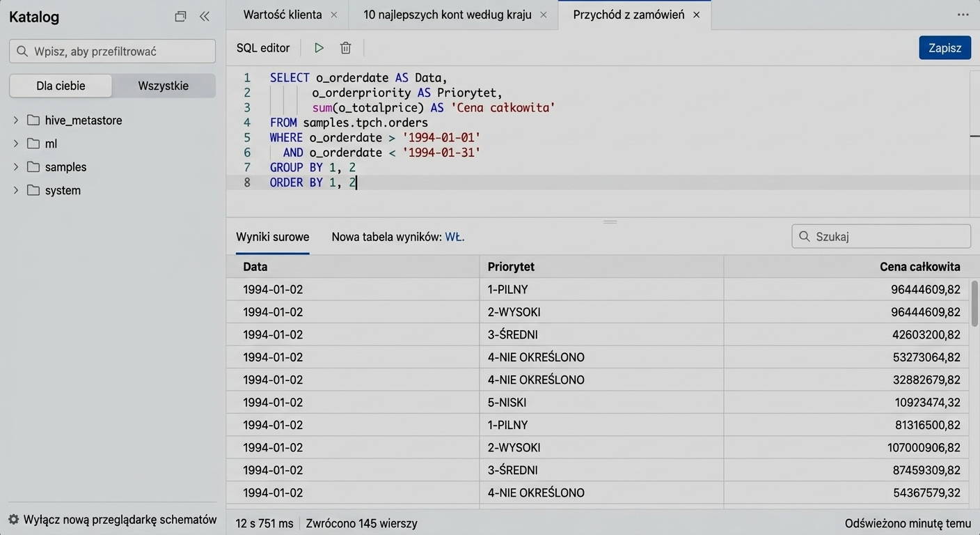Image resolution: width=980 pixels, height=535 pixels.
Task: Click the SQL editor label
Action: 263,48
